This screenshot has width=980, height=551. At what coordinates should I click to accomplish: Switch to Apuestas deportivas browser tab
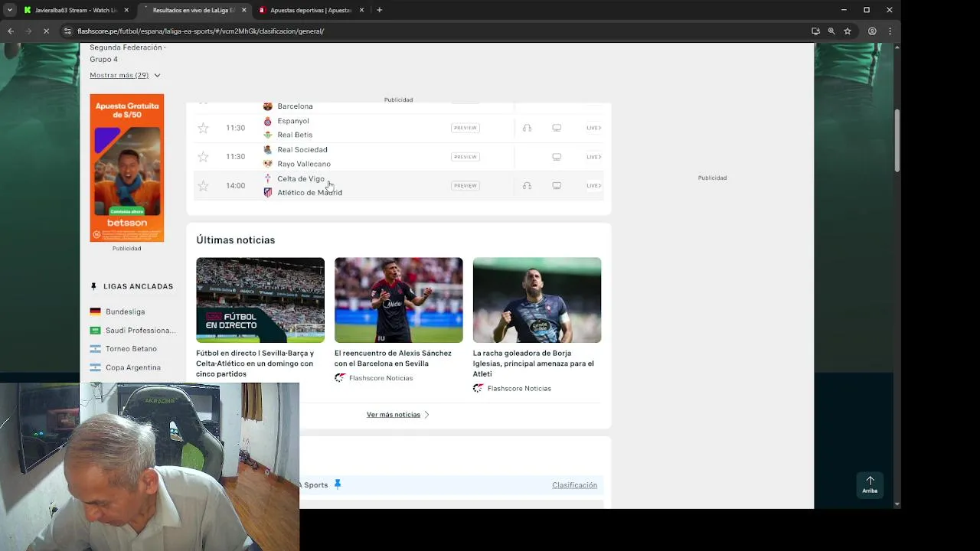(310, 10)
